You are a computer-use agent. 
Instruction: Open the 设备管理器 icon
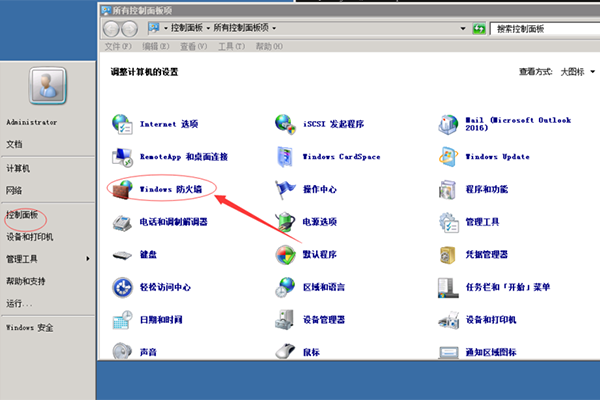pos(285,320)
